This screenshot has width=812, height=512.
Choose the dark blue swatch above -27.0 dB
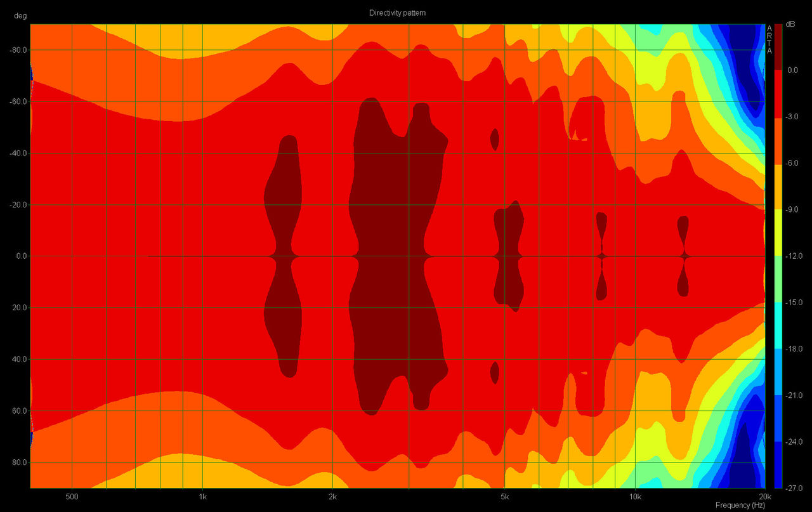pos(778,464)
